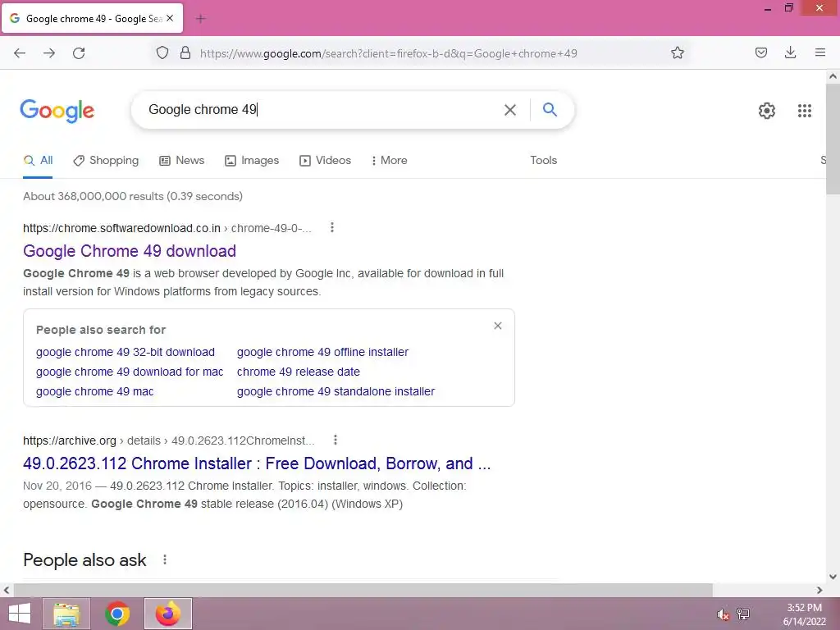Search google chrome 49 32-bit download
Image resolution: width=840 pixels, height=630 pixels.
coord(126,352)
